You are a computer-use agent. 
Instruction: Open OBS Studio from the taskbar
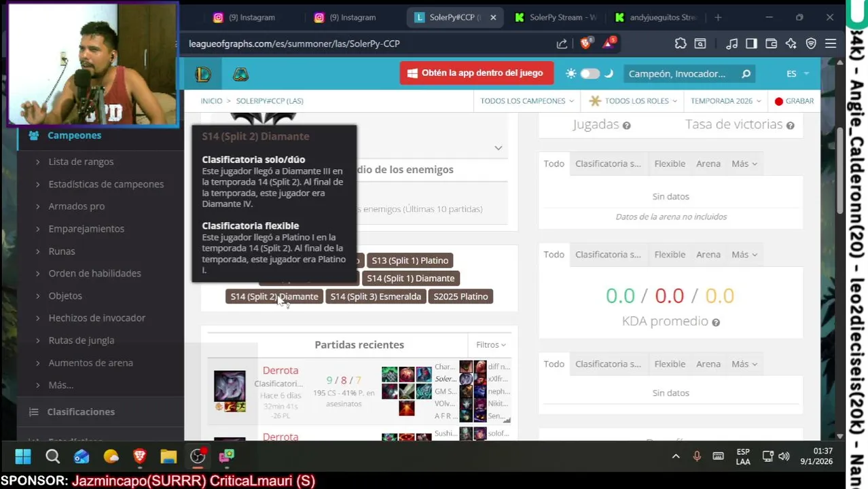(x=198, y=456)
